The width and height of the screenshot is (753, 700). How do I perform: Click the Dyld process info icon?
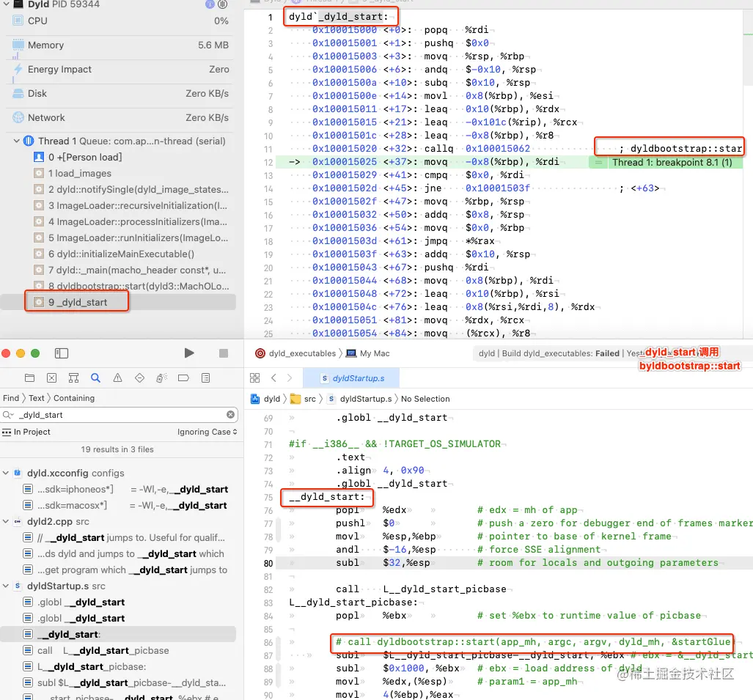pos(210,4)
